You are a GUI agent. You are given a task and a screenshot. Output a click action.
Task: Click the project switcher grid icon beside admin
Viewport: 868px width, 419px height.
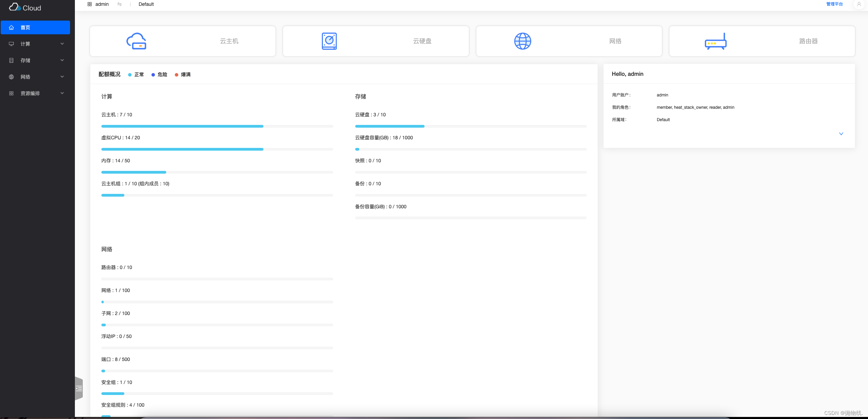89,4
